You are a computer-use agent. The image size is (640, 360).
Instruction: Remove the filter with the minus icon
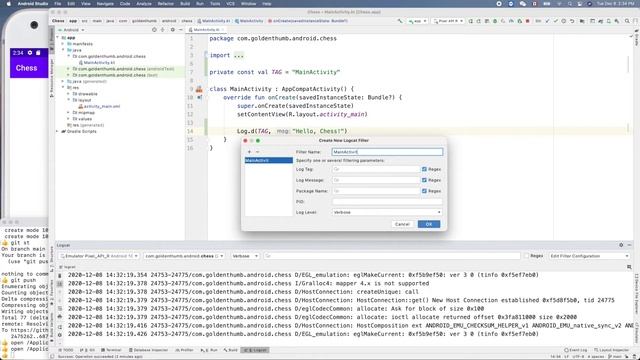pyautogui.click(x=257, y=152)
